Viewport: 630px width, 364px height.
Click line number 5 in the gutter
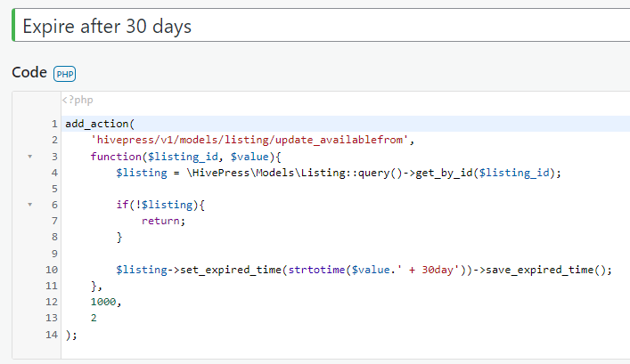click(x=54, y=189)
